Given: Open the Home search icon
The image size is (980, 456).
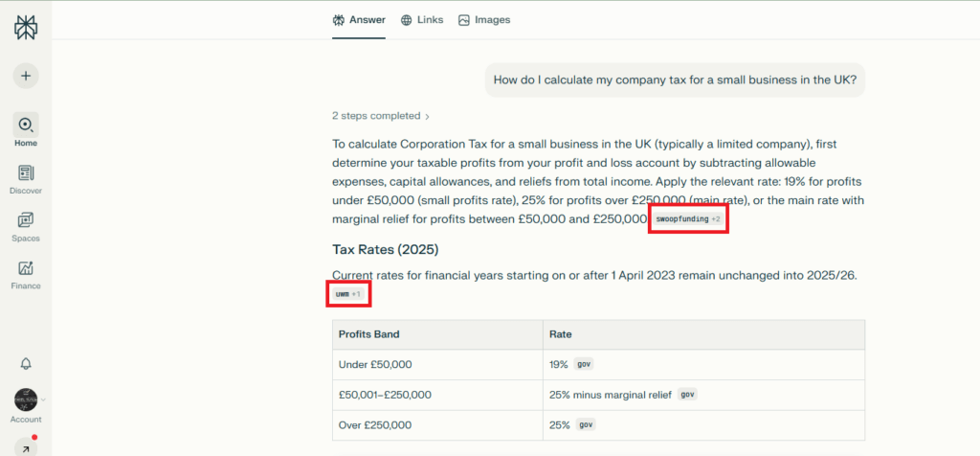Looking at the screenshot, I should tap(26, 125).
